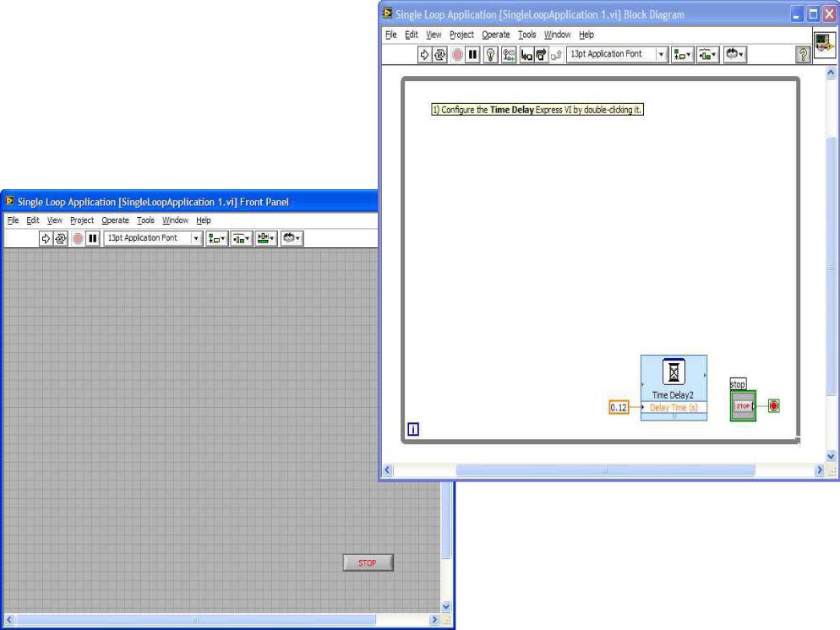This screenshot has width=840, height=630.
Task: Open Block Diagram font dropdown
Action: coord(617,55)
